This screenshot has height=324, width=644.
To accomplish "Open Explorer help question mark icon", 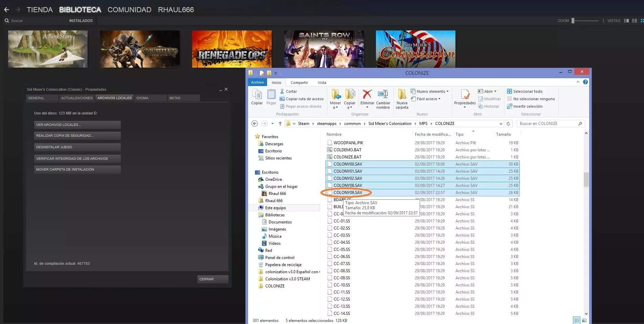I will pyautogui.click(x=585, y=82).
